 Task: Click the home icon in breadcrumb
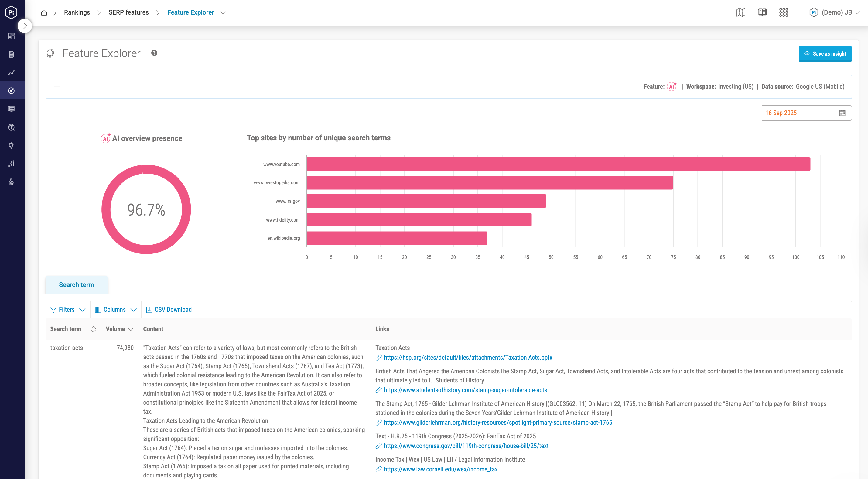pos(44,13)
